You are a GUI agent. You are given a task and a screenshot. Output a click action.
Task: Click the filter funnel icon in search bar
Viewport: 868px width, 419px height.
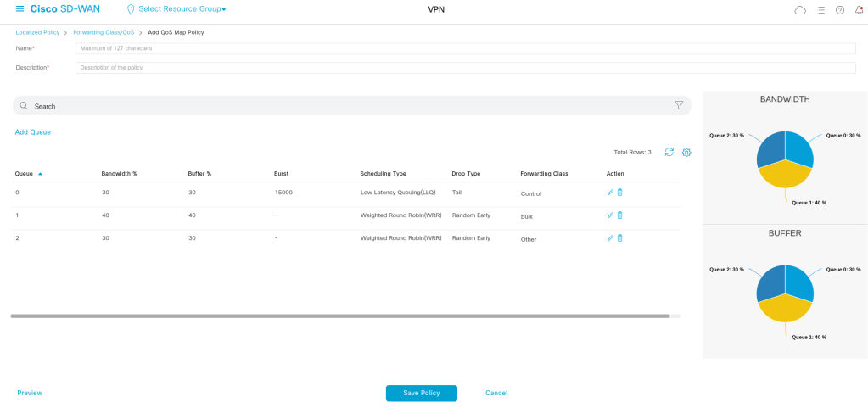679,105
